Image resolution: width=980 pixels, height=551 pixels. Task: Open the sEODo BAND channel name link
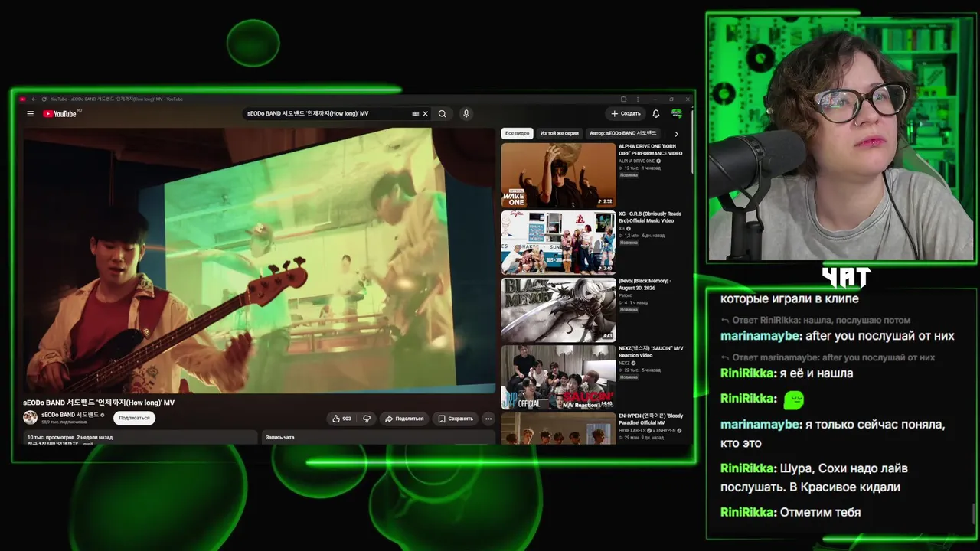(x=70, y=415)
